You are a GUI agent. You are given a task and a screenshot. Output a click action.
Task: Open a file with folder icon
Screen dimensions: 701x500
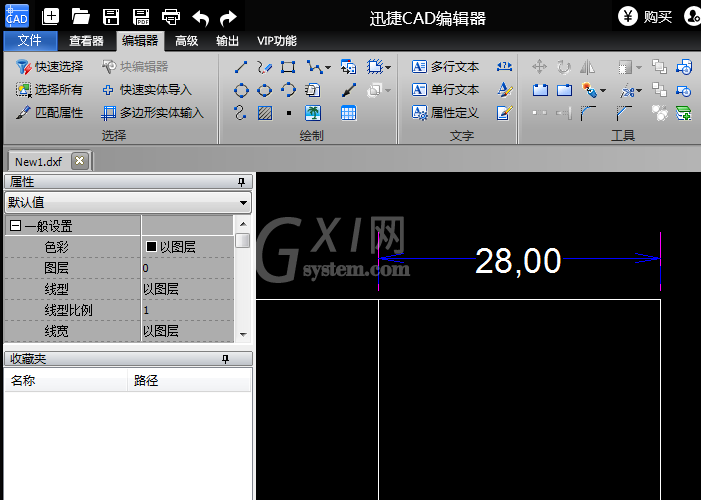[80, 17]
